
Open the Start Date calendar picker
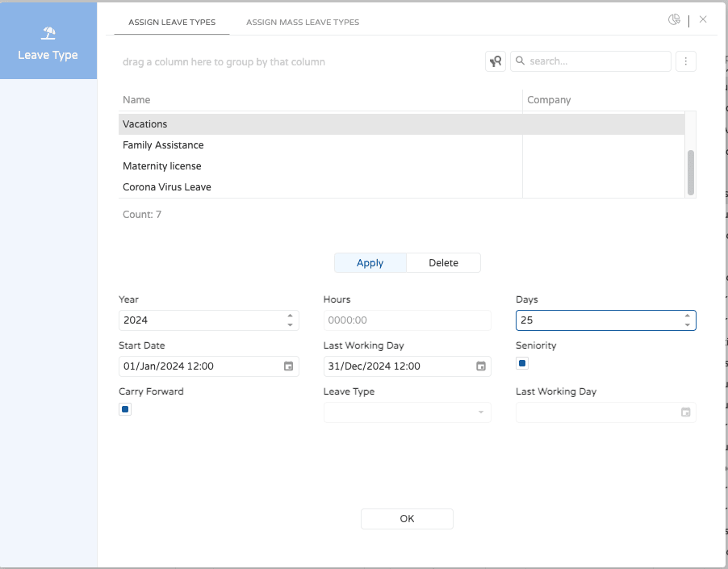[x=289, y=366]
